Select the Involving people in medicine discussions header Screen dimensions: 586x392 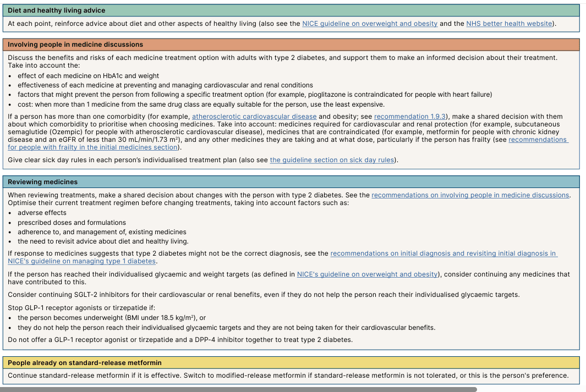75,45
